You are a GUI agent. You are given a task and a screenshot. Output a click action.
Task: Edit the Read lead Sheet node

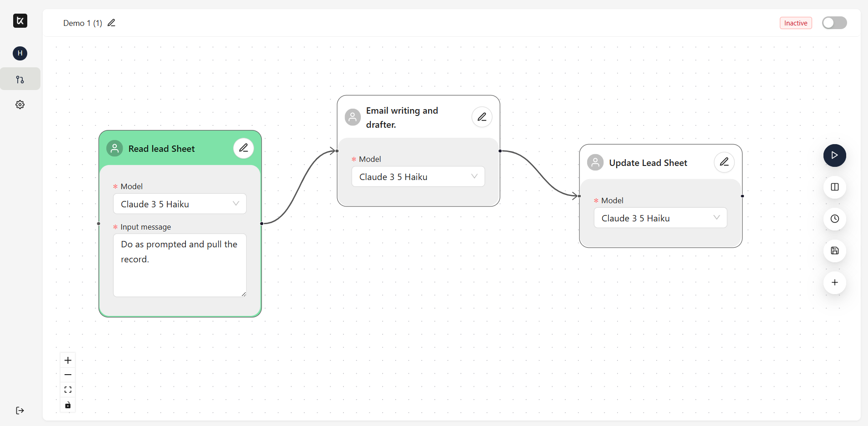point(244,148)
